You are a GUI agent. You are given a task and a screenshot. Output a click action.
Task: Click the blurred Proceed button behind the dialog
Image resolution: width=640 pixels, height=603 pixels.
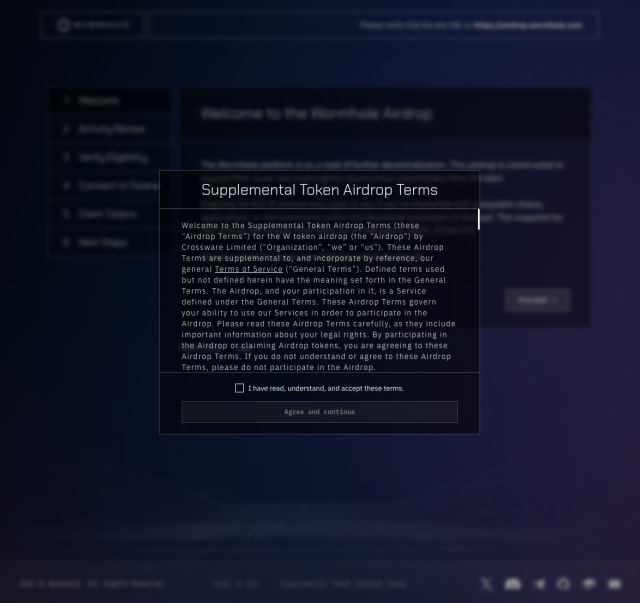click(537, 300)
